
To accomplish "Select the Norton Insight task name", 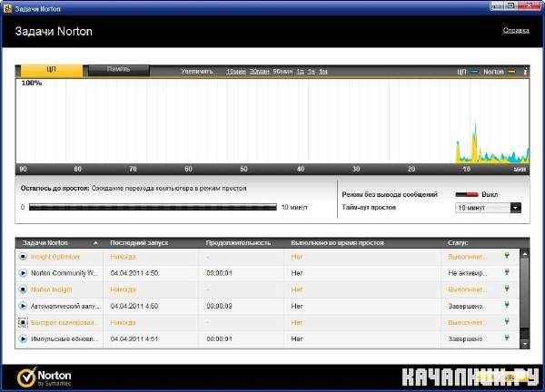I will pyautogui.click(x=52, y=289).
